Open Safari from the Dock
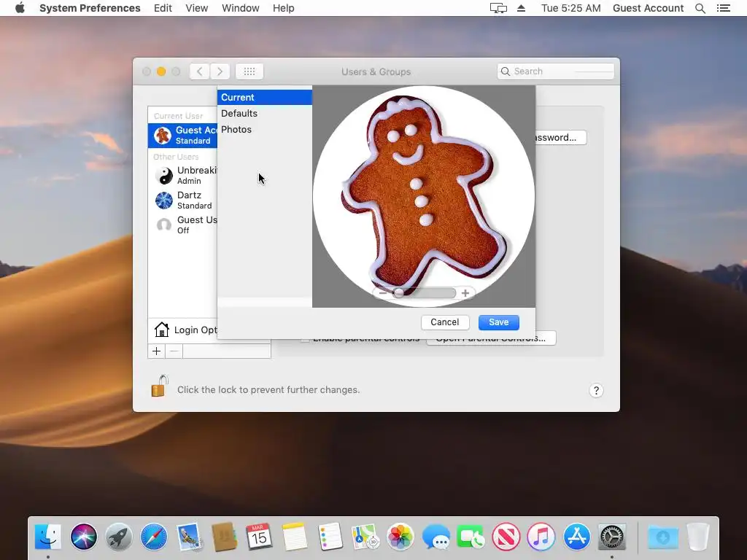 [x=154, y=537]
